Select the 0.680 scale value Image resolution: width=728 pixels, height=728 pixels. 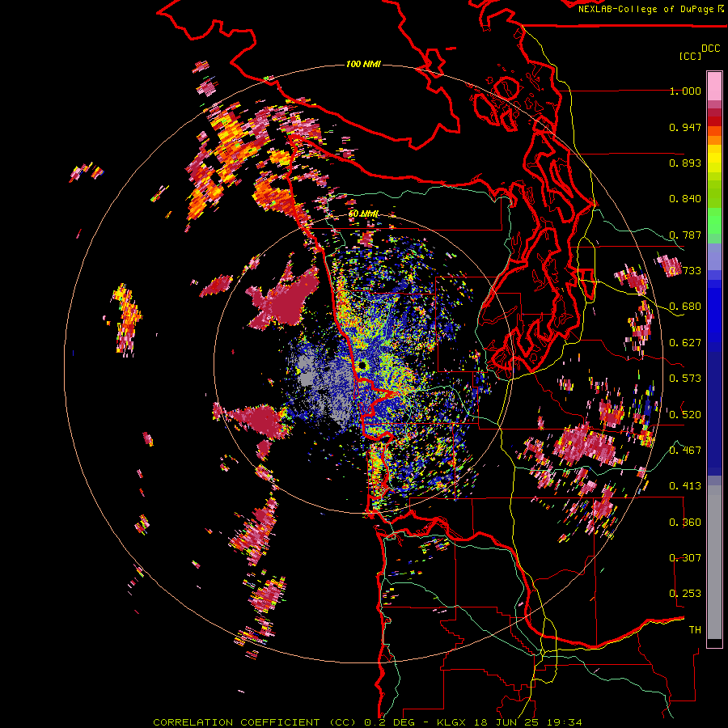(685, 307)
